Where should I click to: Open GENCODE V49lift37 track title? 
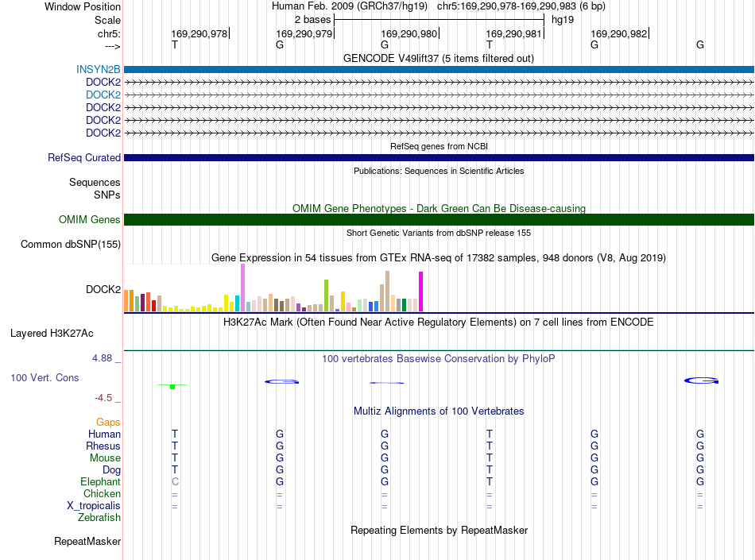[x=438, y=59]
